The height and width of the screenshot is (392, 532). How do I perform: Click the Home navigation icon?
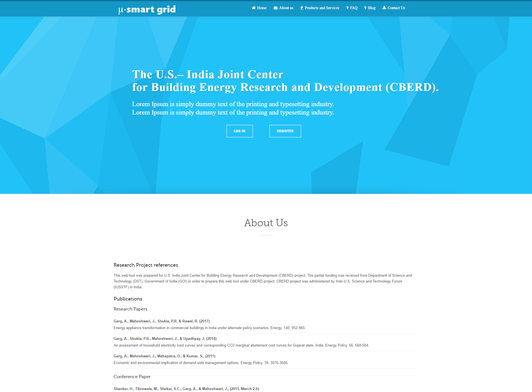click(254, 8)
